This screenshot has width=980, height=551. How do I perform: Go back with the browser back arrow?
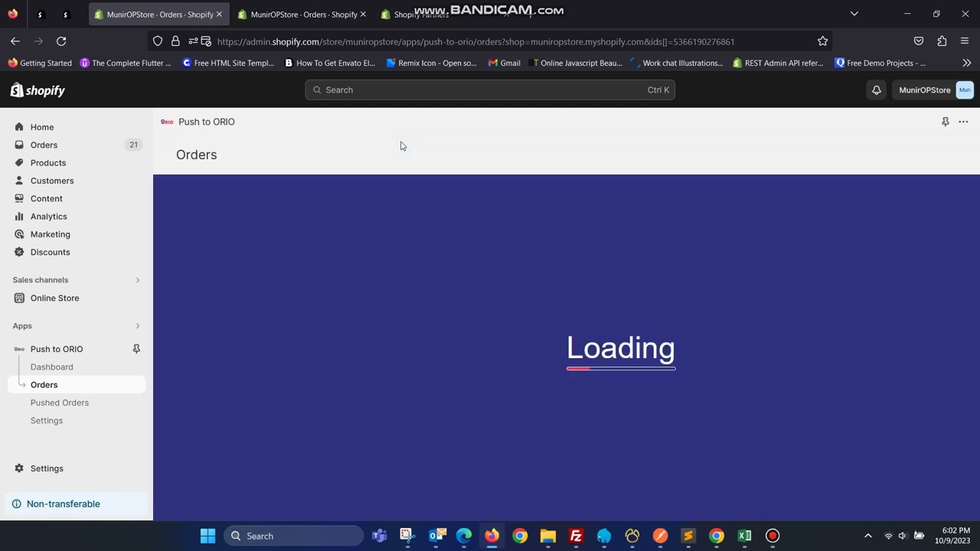pos(15,41)
